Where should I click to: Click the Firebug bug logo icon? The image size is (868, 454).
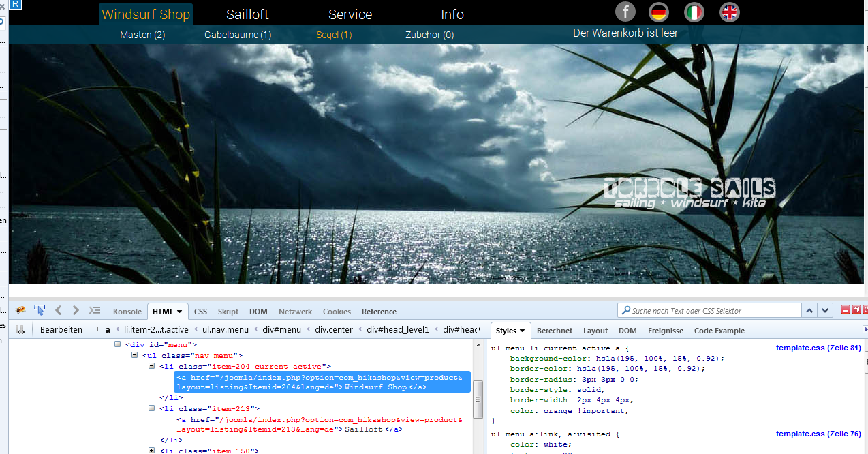coord(20,311)
